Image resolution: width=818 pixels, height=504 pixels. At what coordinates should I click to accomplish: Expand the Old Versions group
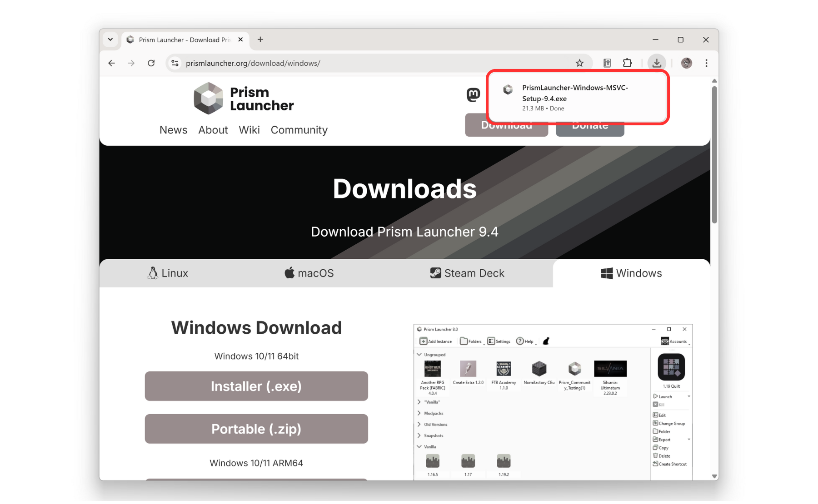coord(419,424)
